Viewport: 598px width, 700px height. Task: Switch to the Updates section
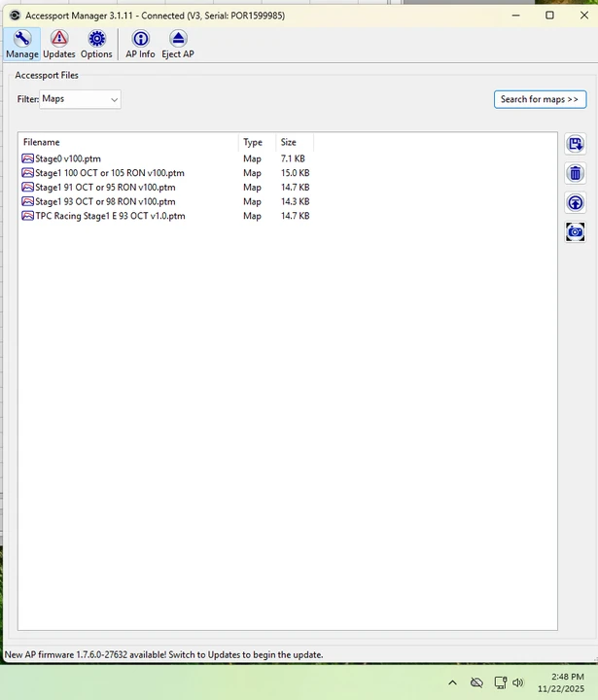pos(59,44)
